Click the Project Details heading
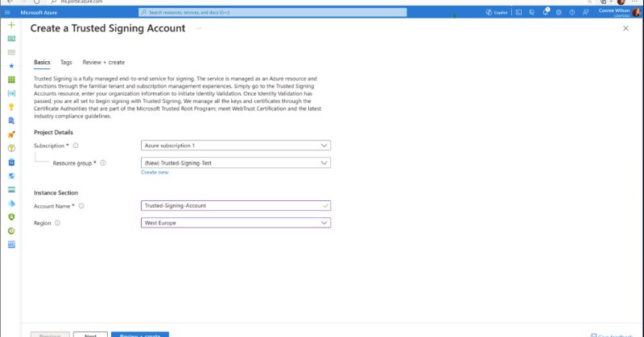Viewport: 644px width, 337px height. pos(53,132)
